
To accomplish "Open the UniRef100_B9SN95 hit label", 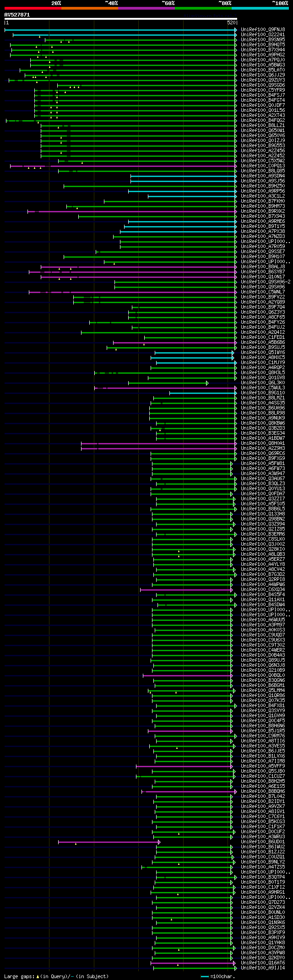I will pyautogui.click(x=263, y=39).
